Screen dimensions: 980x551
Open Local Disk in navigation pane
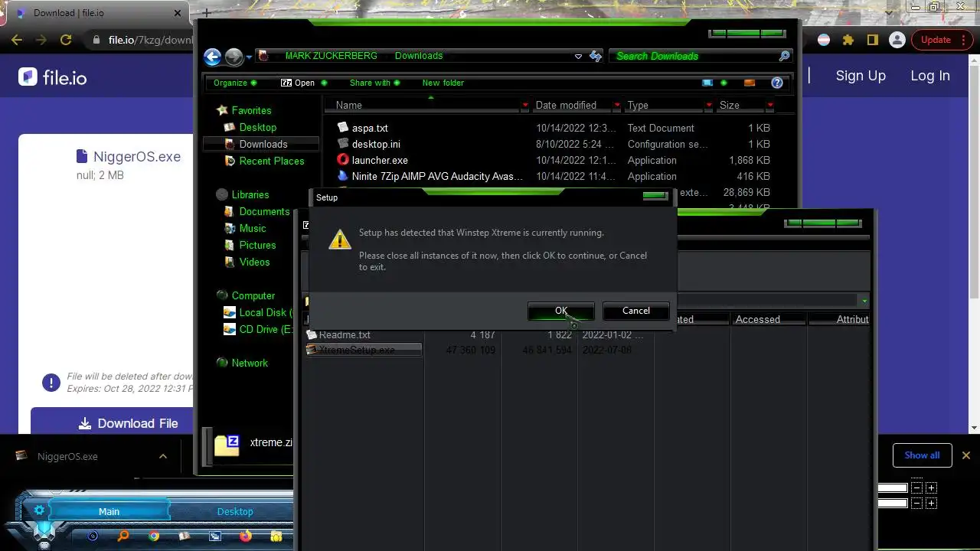coord(265,312)
